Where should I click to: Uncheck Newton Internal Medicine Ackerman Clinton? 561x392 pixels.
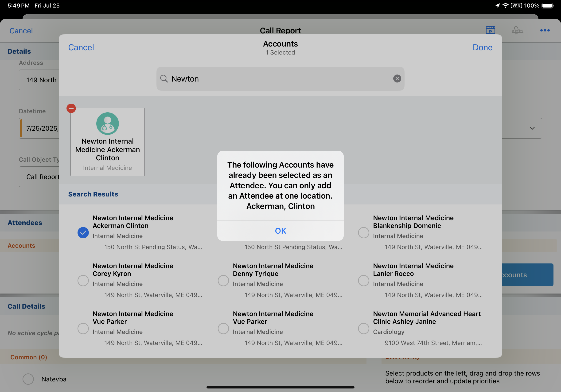83,232
